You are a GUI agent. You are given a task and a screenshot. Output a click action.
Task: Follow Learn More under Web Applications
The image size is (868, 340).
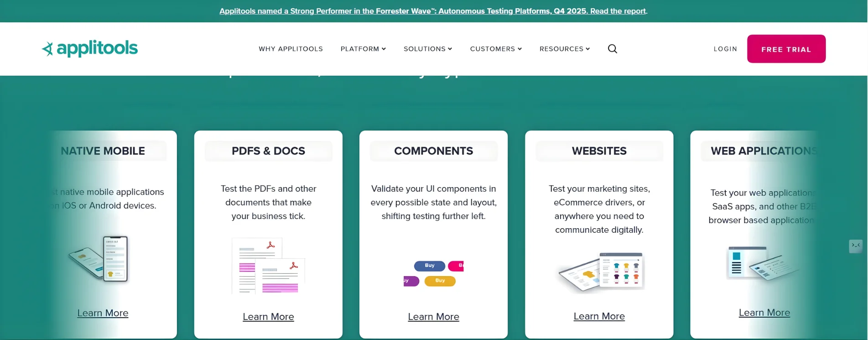tap(764, 313)
